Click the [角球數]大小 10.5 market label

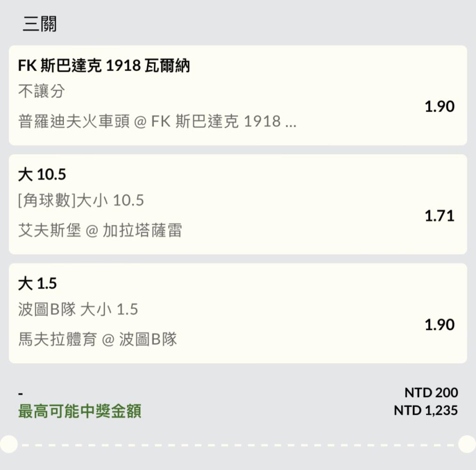(x=81, y=200)
